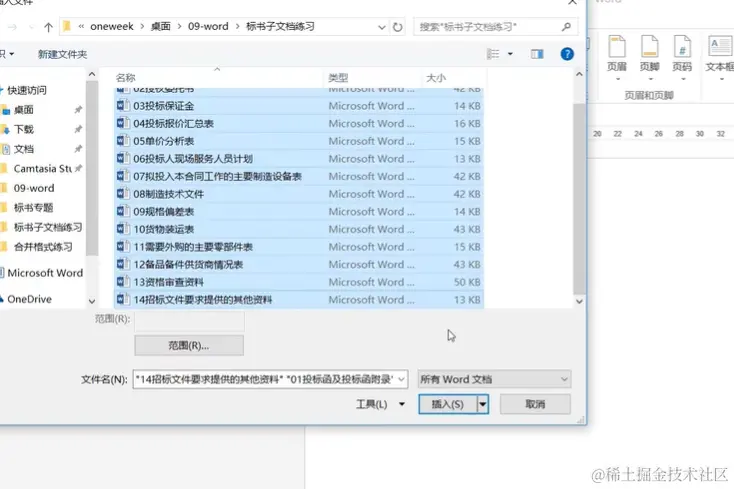Select the oneweek breadcrumb segment

pos(112,27)
